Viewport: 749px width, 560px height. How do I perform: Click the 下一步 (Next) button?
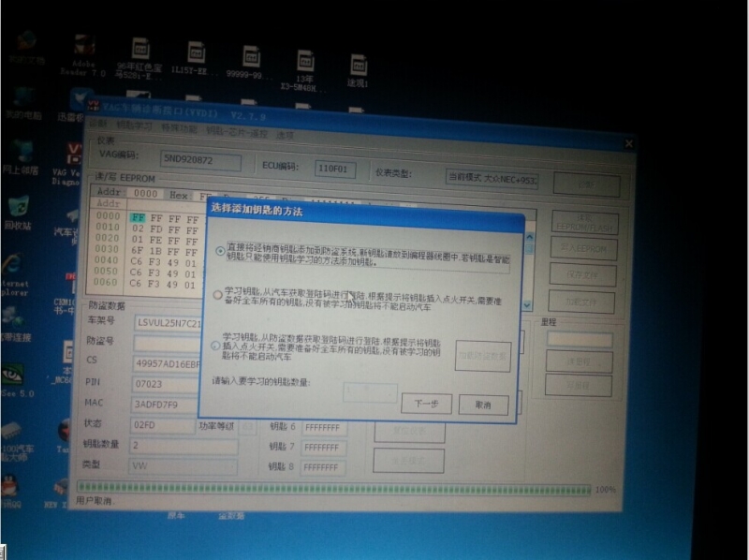tap(427, 404)
